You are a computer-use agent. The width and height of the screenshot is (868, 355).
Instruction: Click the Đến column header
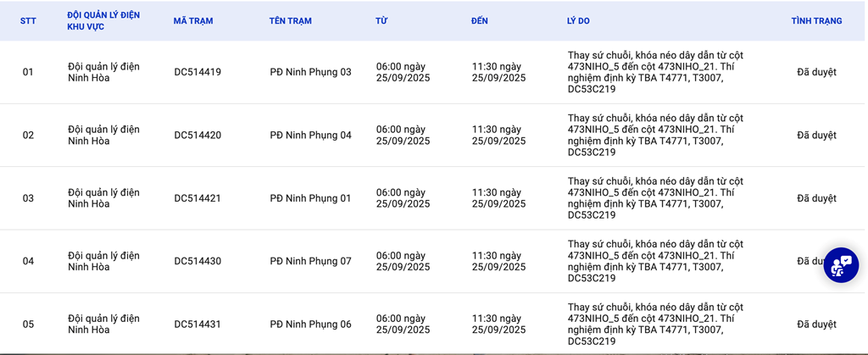point(480,21)
